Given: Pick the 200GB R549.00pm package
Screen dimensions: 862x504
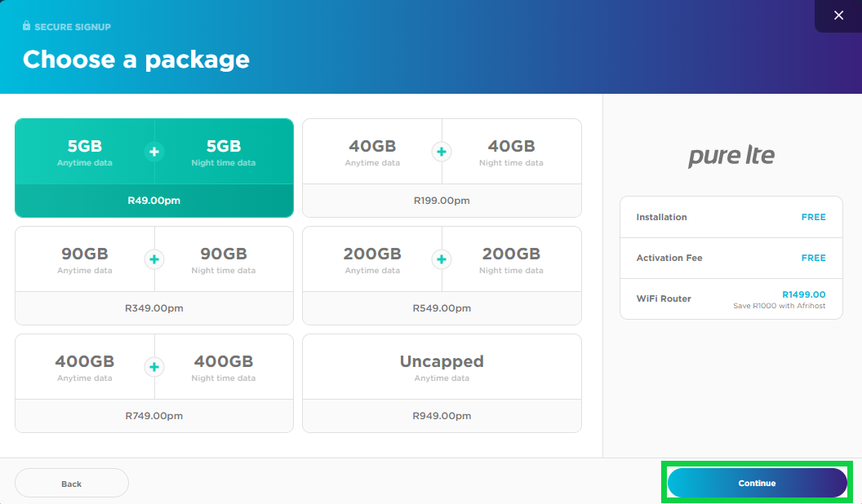Looking at the screenshot, I should (x=442, y=308).
